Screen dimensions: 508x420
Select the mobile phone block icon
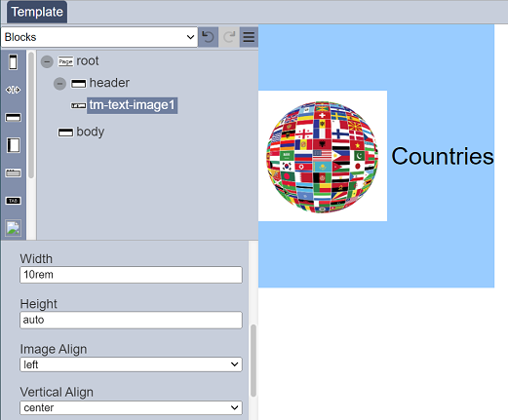(x=13, y=62)
